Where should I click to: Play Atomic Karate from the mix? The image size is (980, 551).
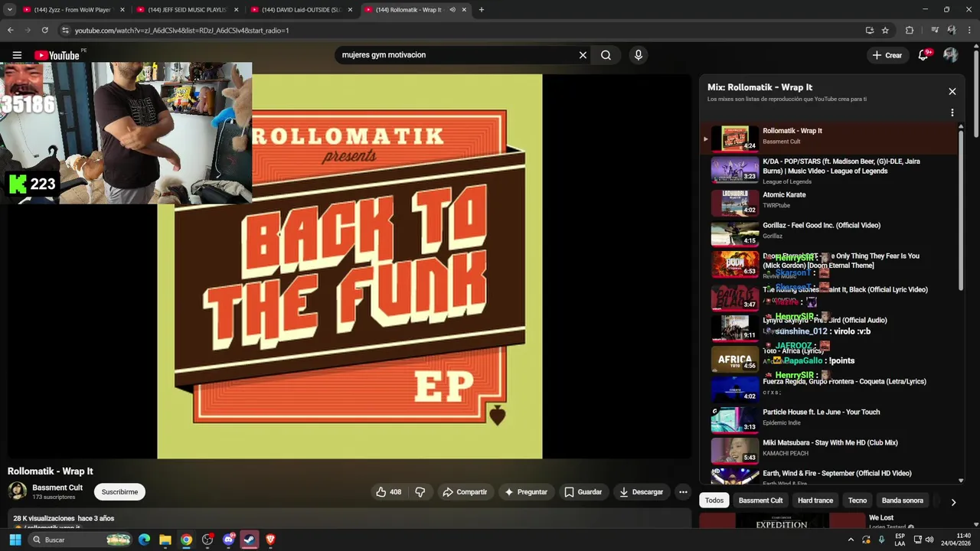click(831, 202)
